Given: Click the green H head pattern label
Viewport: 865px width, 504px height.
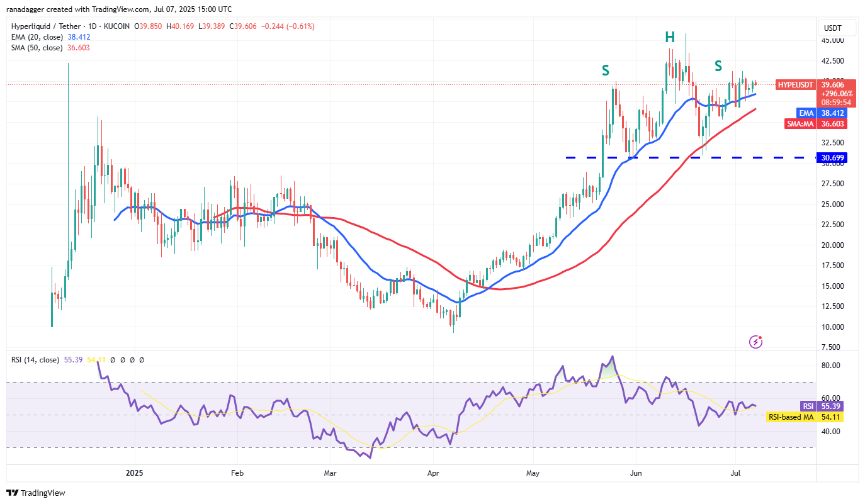Looking at the screenshot, I should coord(670,38).
